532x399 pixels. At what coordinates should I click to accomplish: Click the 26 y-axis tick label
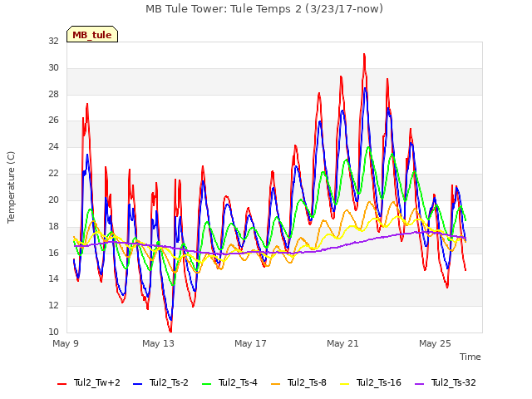tap(53, 120)
